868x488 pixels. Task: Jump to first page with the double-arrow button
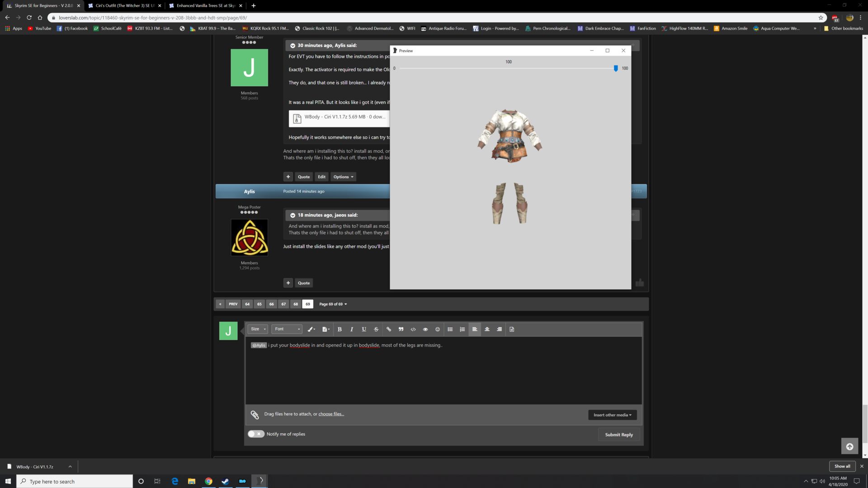[x=220, y=304]
